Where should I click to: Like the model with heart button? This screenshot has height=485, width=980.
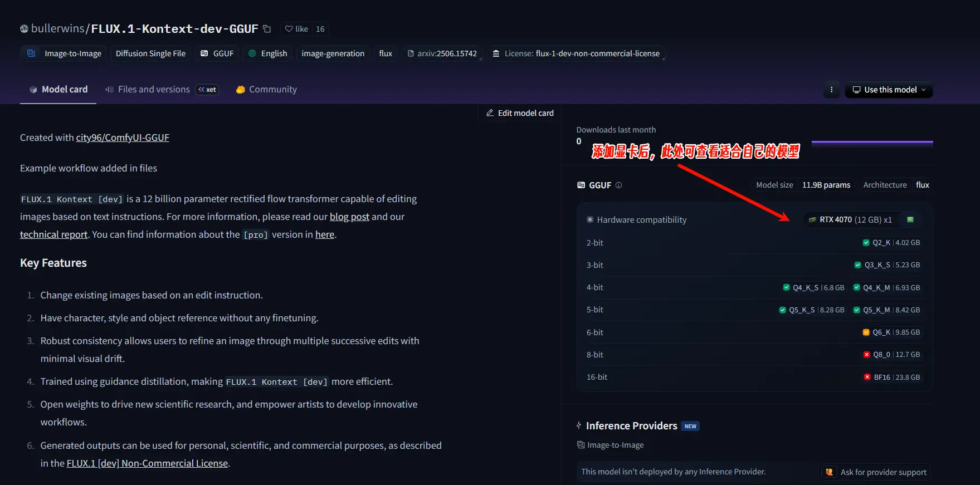click(296, 29)
